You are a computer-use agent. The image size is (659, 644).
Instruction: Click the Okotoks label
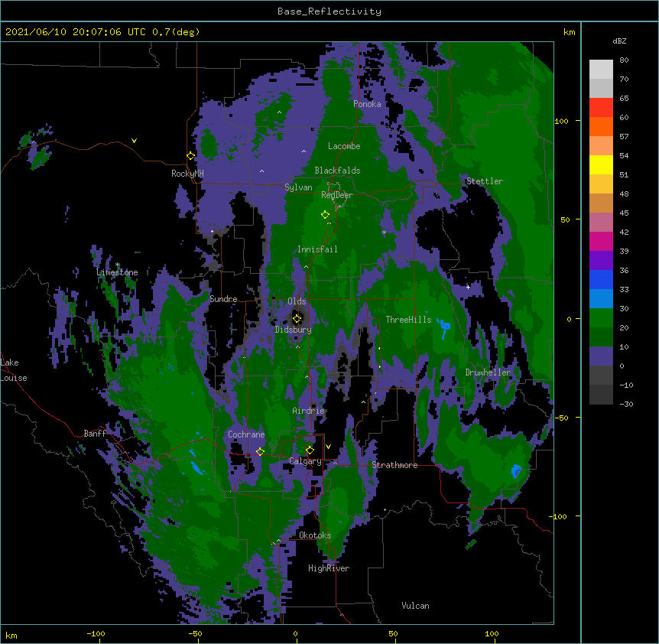tap(315, 535)
